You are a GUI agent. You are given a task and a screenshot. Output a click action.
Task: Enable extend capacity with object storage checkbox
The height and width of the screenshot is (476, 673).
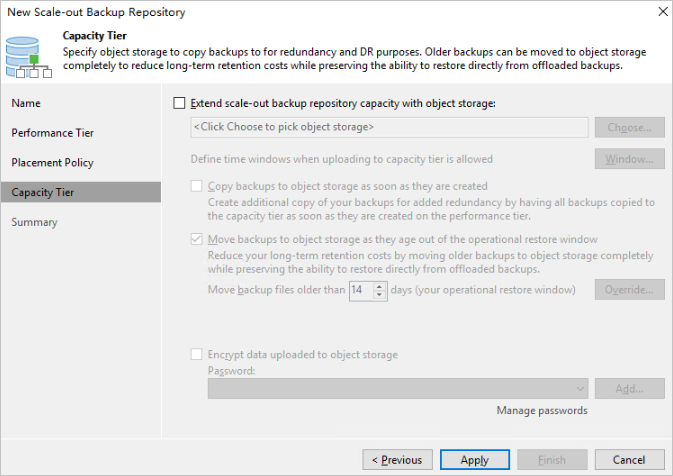(x=179, y=102)
